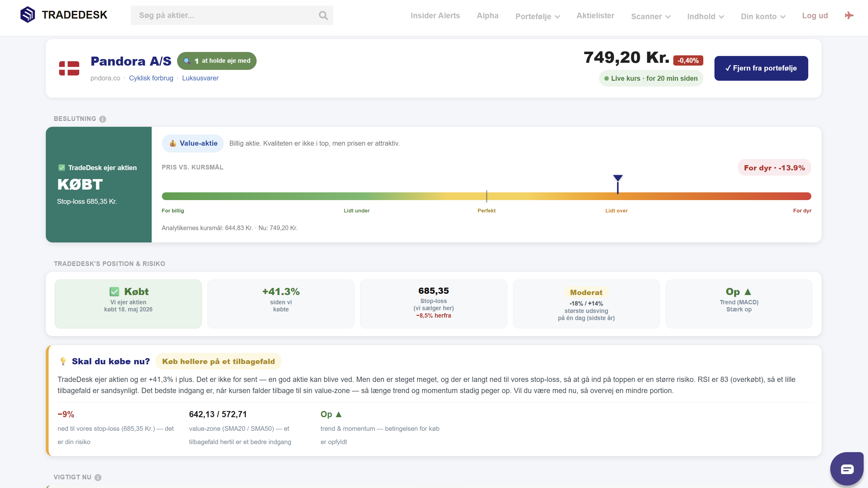Viewport: 868px width, 488px height.
Task: Expand the Portefølje dropdown menu
Action: point(537,16)
